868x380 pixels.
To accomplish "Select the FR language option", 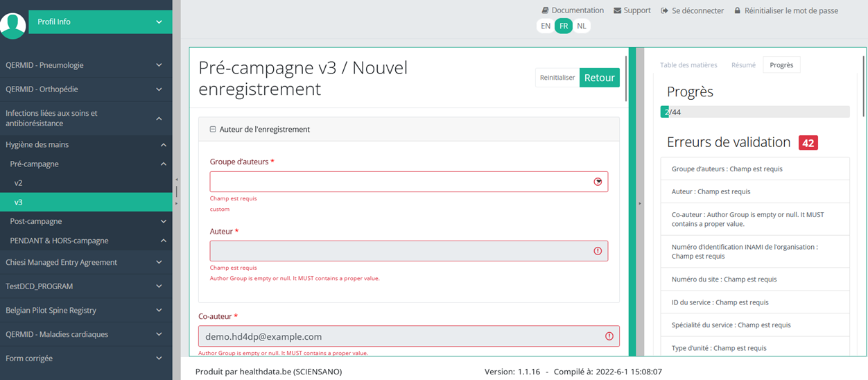I will point(564,26).
